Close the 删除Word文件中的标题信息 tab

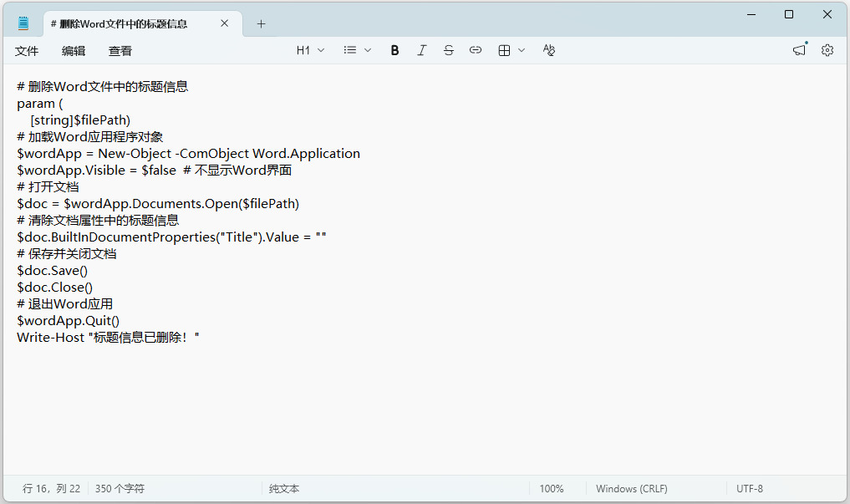224,23
